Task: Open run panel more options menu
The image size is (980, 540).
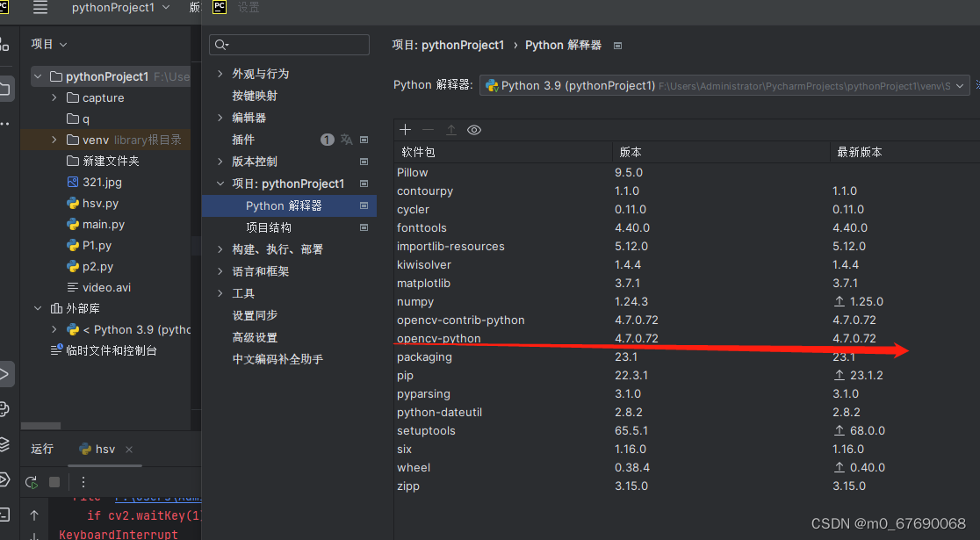Action: click(x=83, y=482)
